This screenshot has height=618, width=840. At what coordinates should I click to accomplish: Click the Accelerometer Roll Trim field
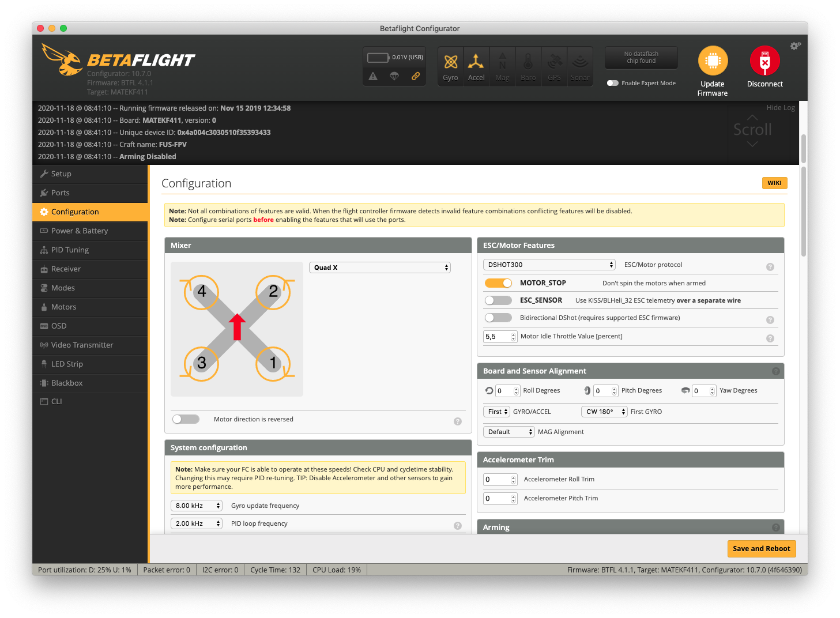[500, 480]
